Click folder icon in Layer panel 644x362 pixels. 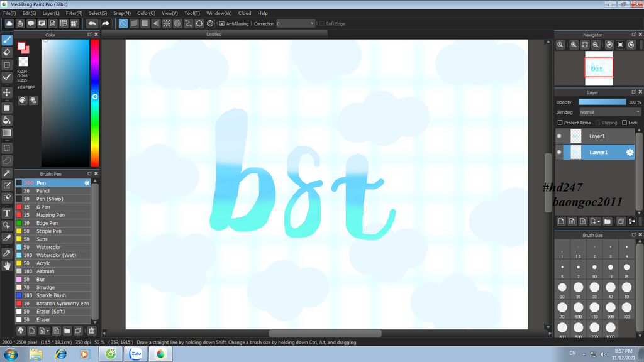coord(608,221)
